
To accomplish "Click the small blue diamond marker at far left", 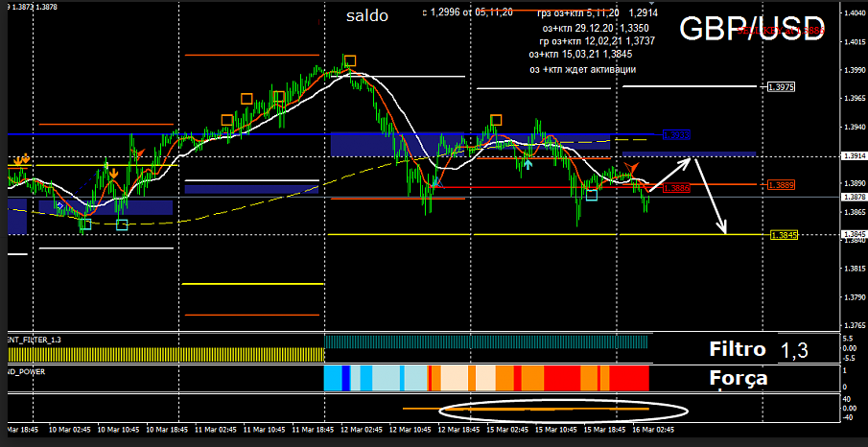I will pos(60,205).
